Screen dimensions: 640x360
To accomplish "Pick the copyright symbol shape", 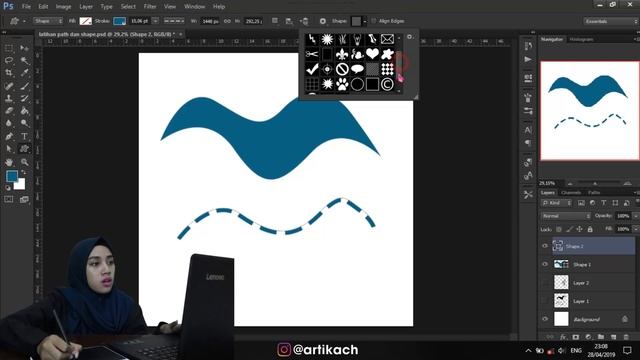I will 387,84.
